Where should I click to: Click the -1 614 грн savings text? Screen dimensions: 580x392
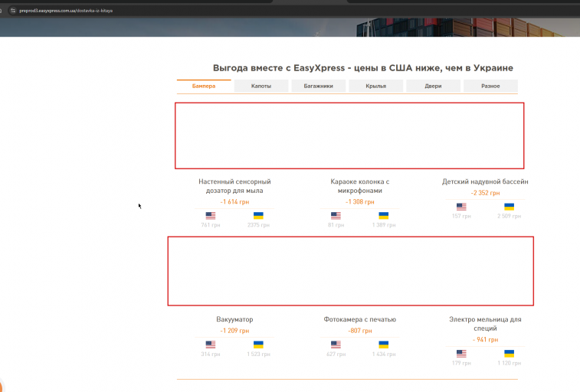[234, 201]
